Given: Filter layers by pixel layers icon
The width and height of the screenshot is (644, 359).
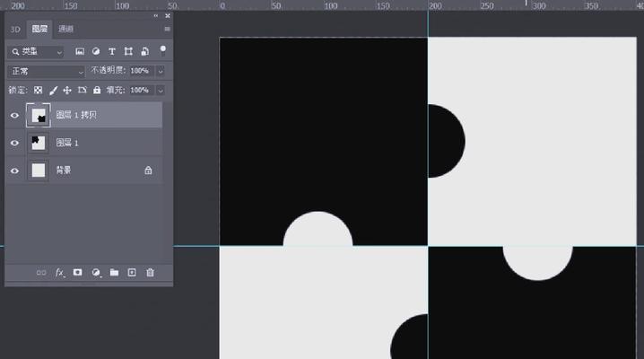Looking at the screenshot, I should pos(80,51).
